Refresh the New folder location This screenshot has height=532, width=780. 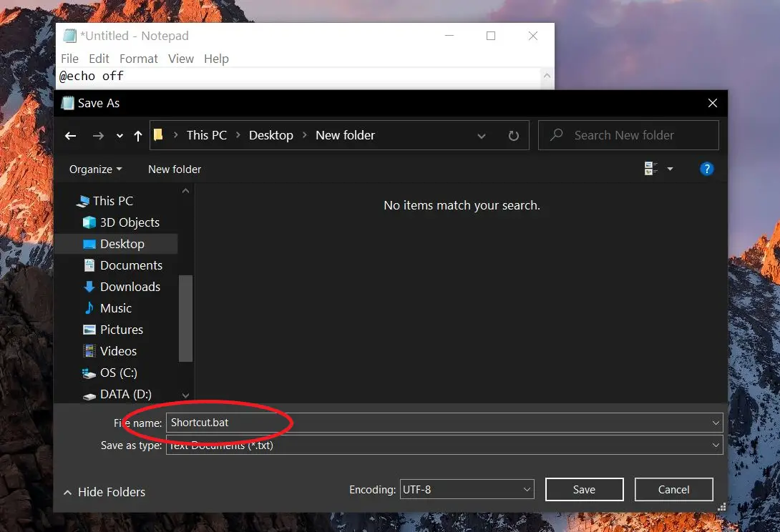pos(513,136)
